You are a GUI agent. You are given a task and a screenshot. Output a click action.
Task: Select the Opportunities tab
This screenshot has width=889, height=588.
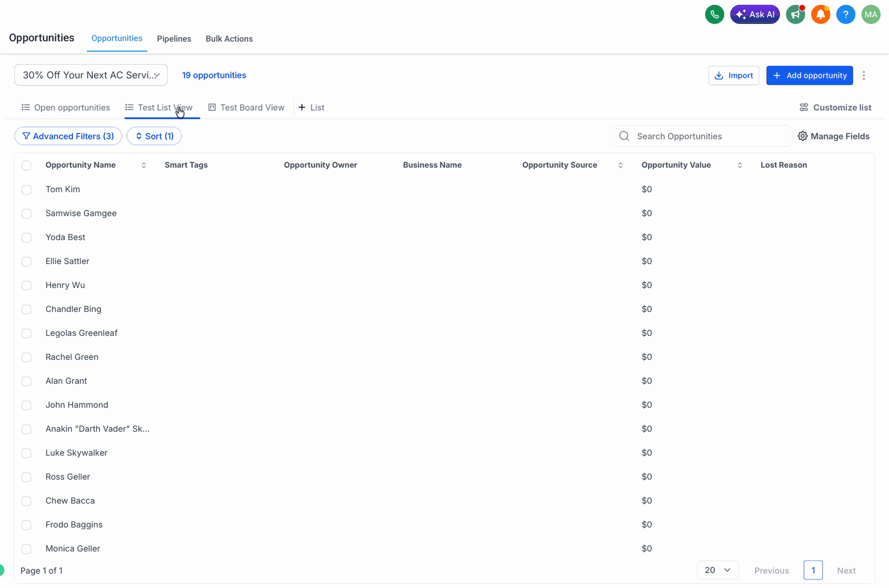pos(117,38)
